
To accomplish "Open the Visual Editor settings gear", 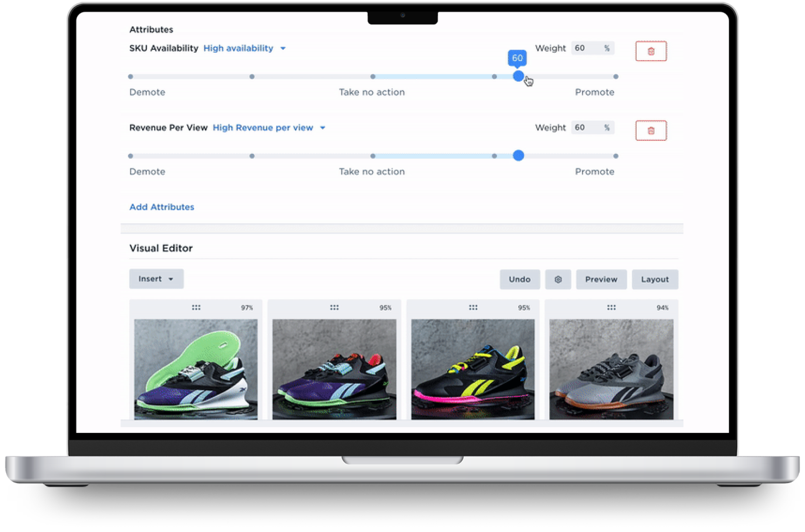I will pyautogui.click(x=558, y=279).
